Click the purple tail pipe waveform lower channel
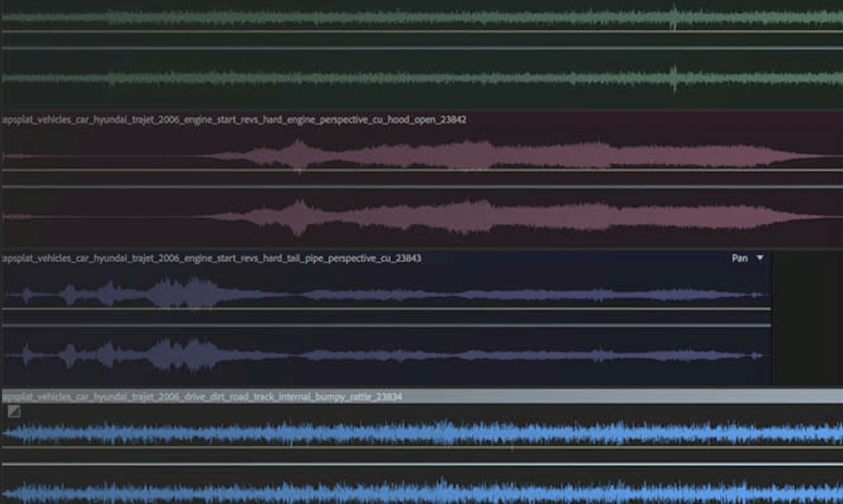 386,356
